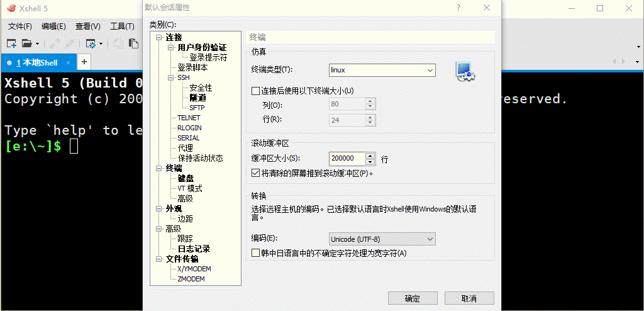Screen dimensions: 644x311
Task: Select 键盘 under 终端
Action: (x=186, y=178)
